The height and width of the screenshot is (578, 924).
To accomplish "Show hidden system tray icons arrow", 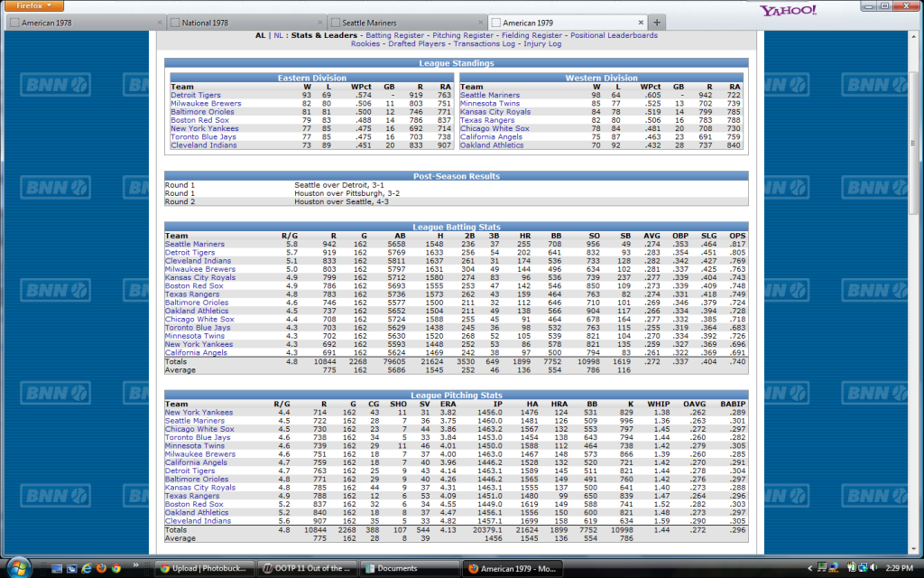I will point(809,569).
